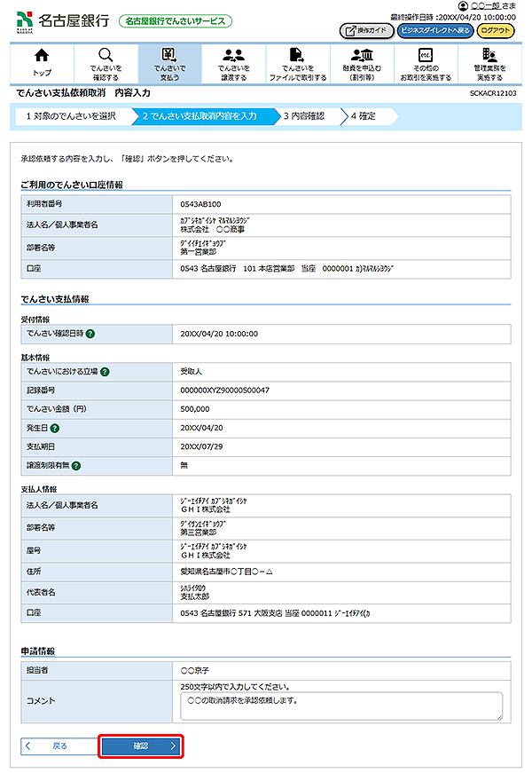
Task: Open 管理業務を実施する building icon
Action: point(489,56)
